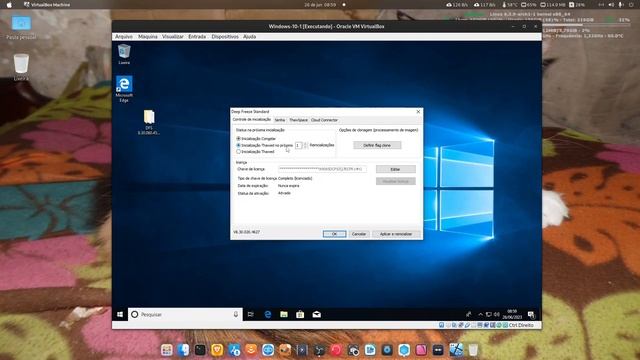Screen dimensions: 640x360
Task: Select the Lixeira icon on Windows desktop
Action: [x=124, y=54]
